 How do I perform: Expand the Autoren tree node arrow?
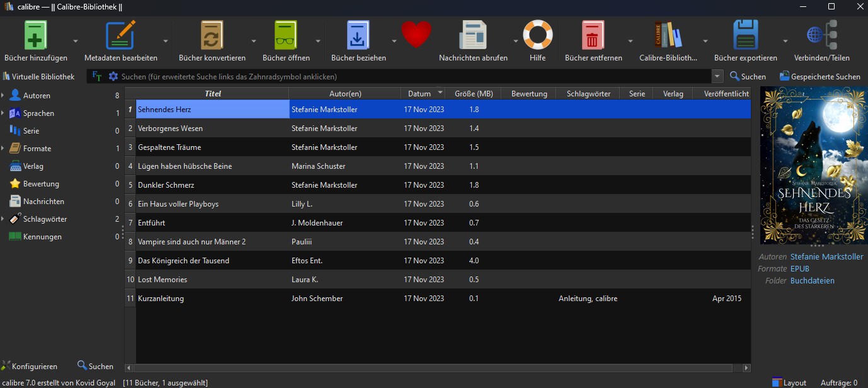3,96
